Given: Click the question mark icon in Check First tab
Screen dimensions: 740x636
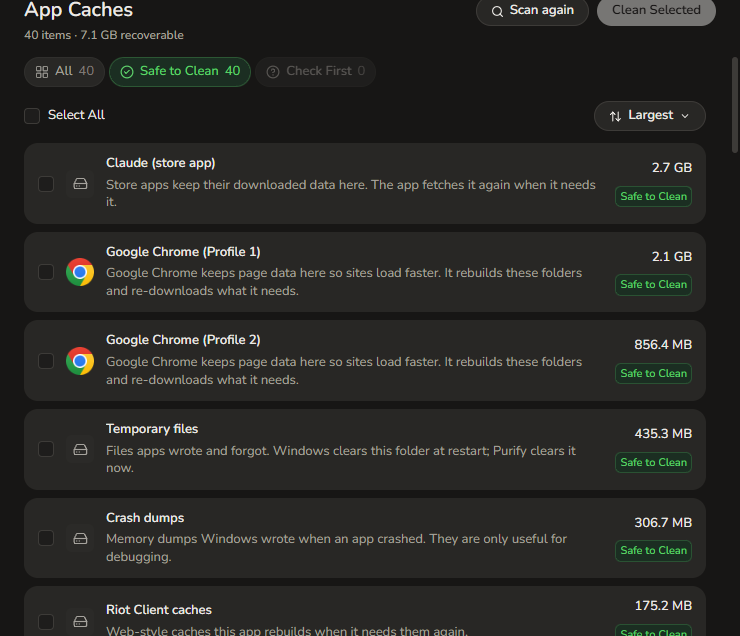Looking at the screenshot, I should (x=273, y=72).
